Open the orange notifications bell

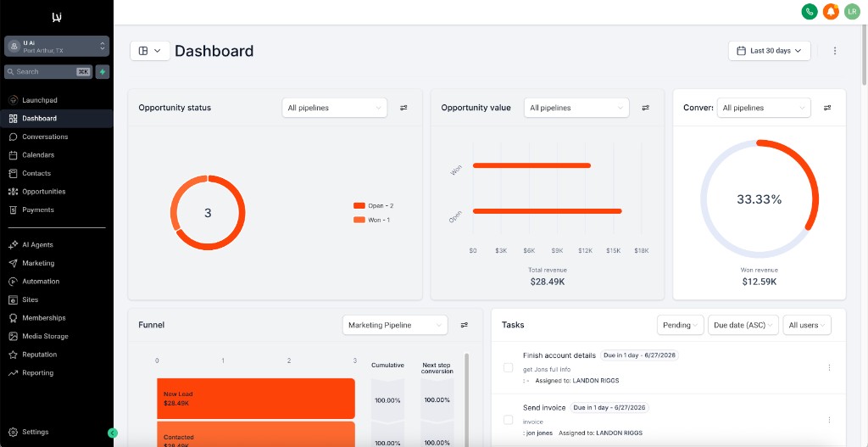(x=831, y=11)
